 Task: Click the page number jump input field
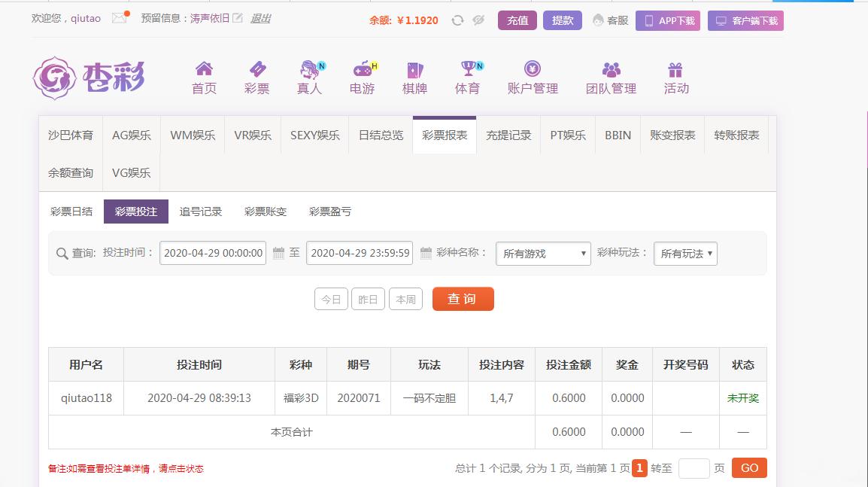point(693,469)
